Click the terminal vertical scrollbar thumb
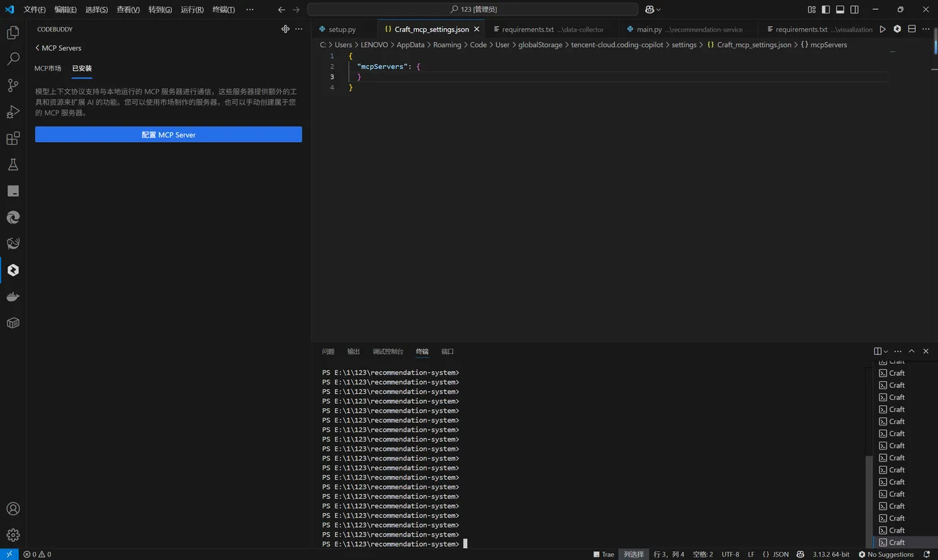The height and width of the screenshot is (560, 938). 870,500
